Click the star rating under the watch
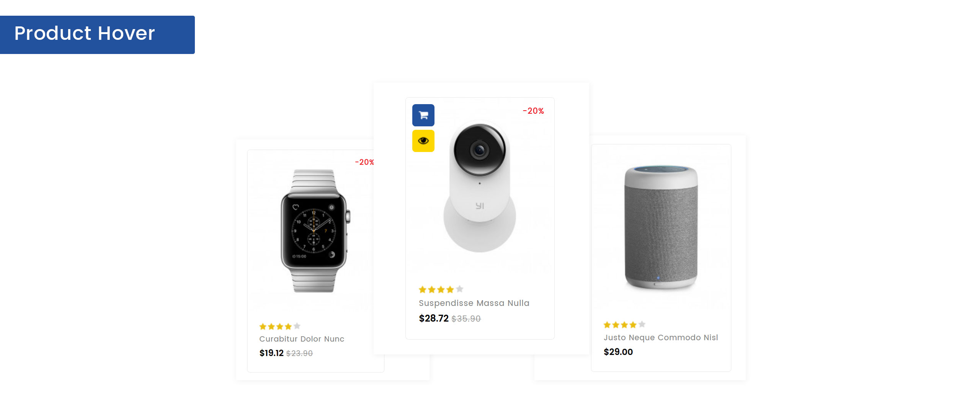Image resolution: width=980 pixels, height=402 pixels. pos(280,327)
